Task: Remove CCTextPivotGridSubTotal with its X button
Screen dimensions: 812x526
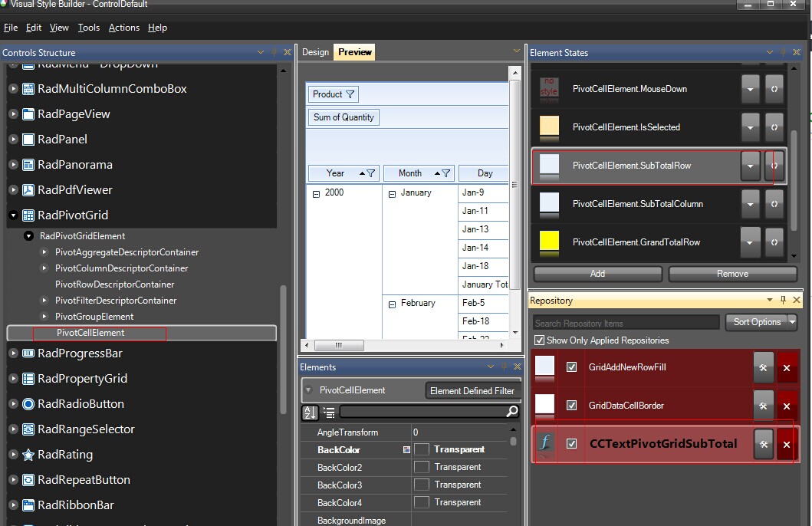Action: (x=787, y=444)
